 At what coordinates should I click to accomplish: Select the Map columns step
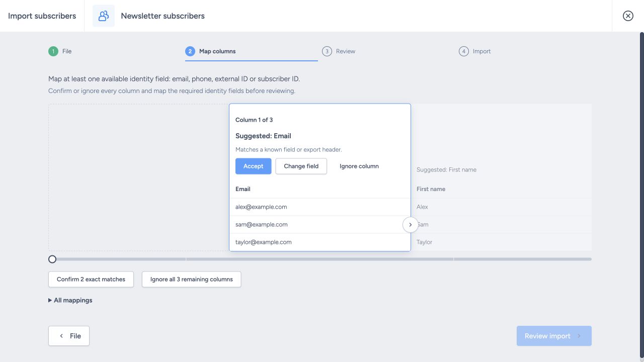click(252, 51)
